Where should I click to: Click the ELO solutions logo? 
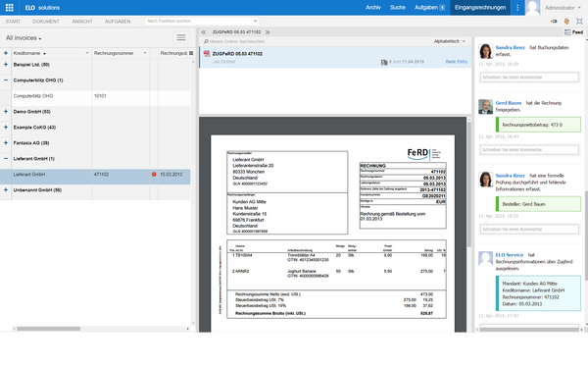pyautogui.click(x=42, y=8)
